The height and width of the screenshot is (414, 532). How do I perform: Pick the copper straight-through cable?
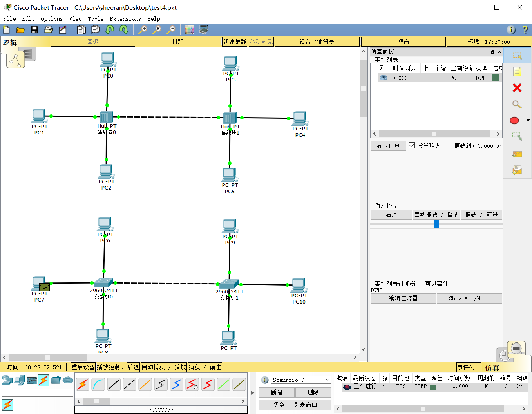click(114, 384)
